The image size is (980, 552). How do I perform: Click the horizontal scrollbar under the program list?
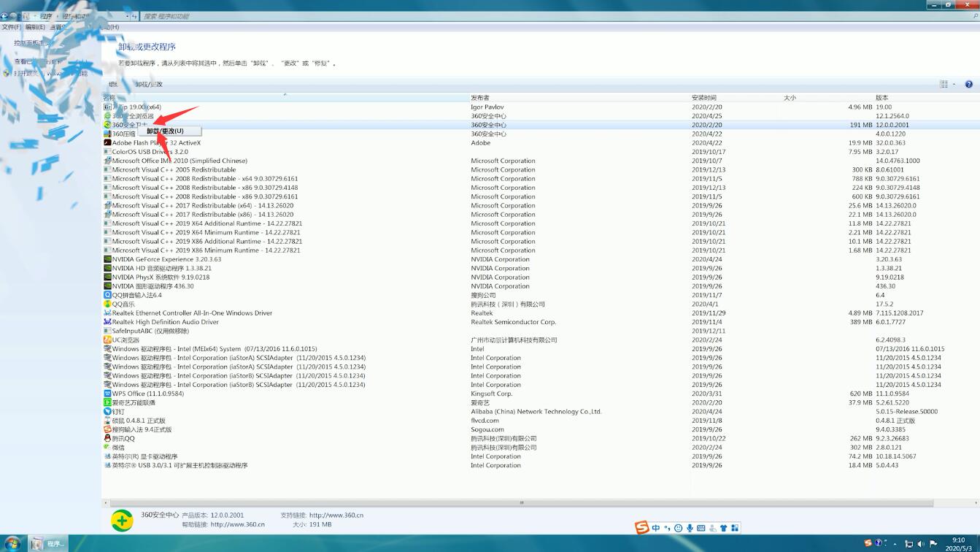(x=521, y=502)
